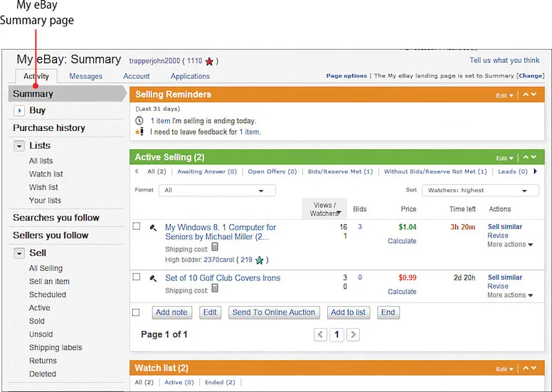Open shipping calculator icon for Golf Club Covers
Image resolution: width=552 pixels, height=392 pixels.
tap(215, 288)
